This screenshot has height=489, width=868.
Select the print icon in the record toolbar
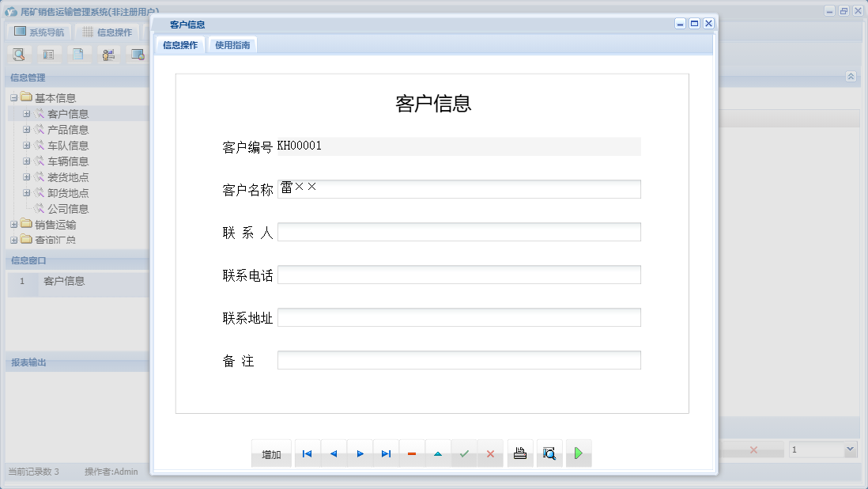tap(520, 453)
